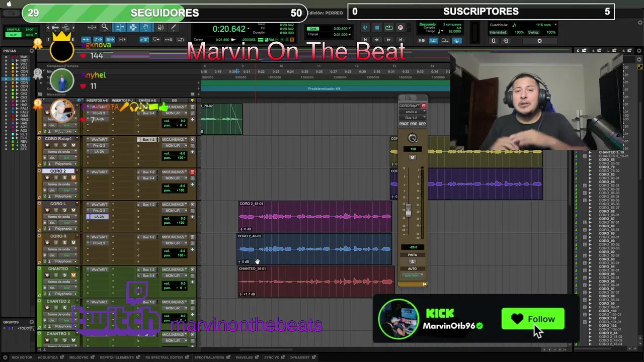Open the ACOUSTICA tab

click(x=50, y=357)
